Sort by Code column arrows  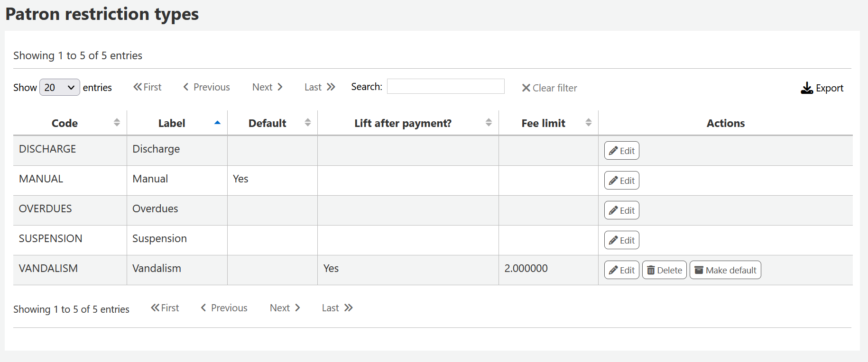pos(117,123)
